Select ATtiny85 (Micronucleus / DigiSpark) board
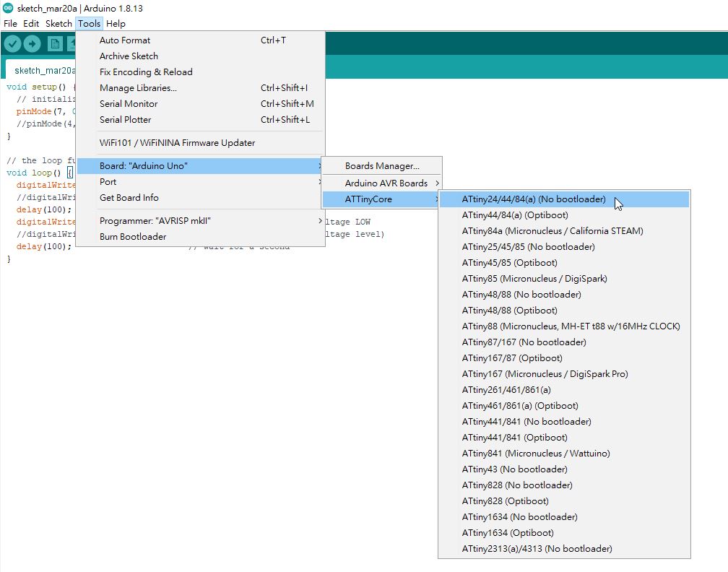The width and height of the screenshot is (728, 572). [x=533, y=278]
